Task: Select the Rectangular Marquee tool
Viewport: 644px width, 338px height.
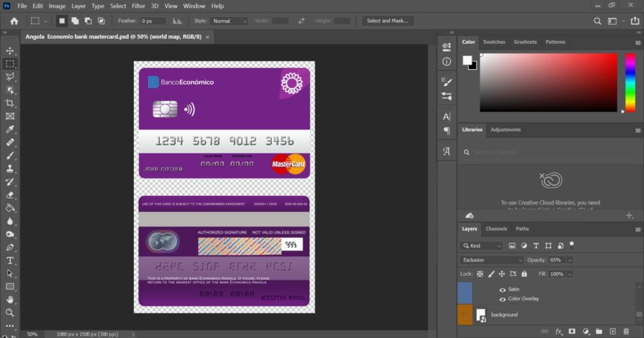Action: [10, 64]
